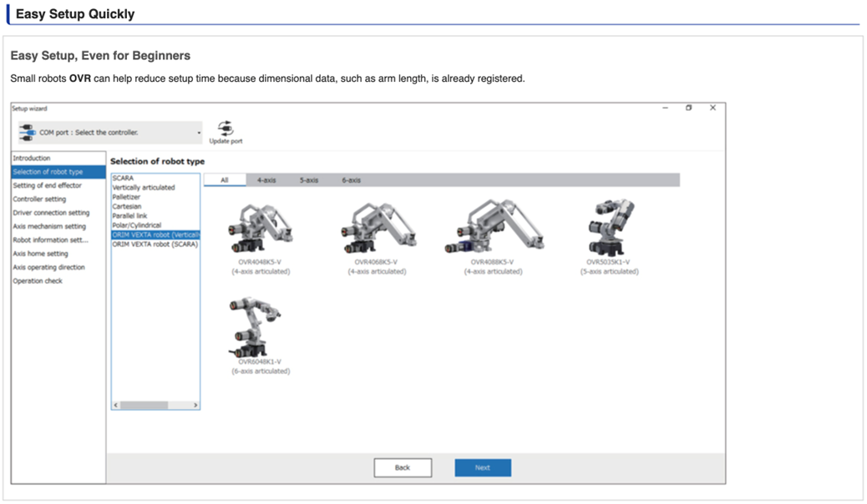This screenshot has width=867, height=504.
Task: Go to the Operation check step
Action: coord(38,281)
